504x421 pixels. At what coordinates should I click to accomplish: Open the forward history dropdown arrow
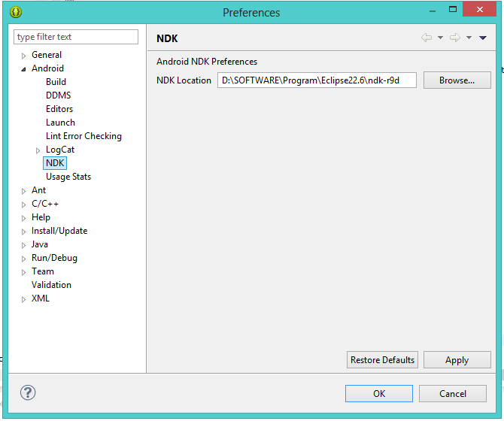pos(469,38)
